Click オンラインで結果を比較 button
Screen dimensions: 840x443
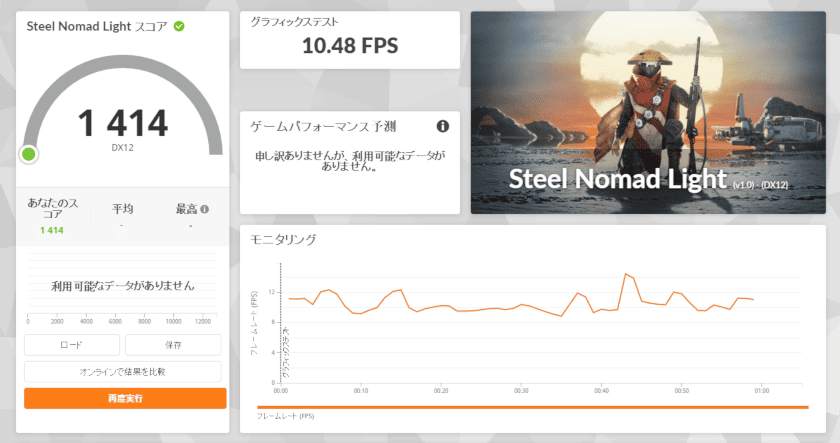123,371
